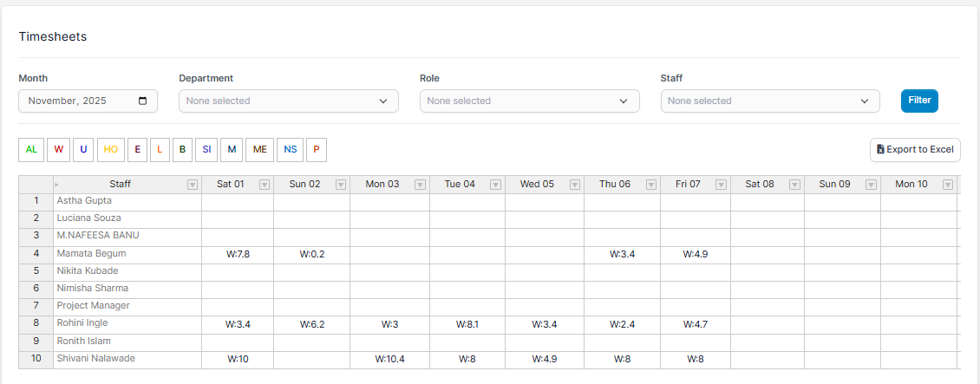Open the Role dropdown
980x384 pixels.
[529, 101]
